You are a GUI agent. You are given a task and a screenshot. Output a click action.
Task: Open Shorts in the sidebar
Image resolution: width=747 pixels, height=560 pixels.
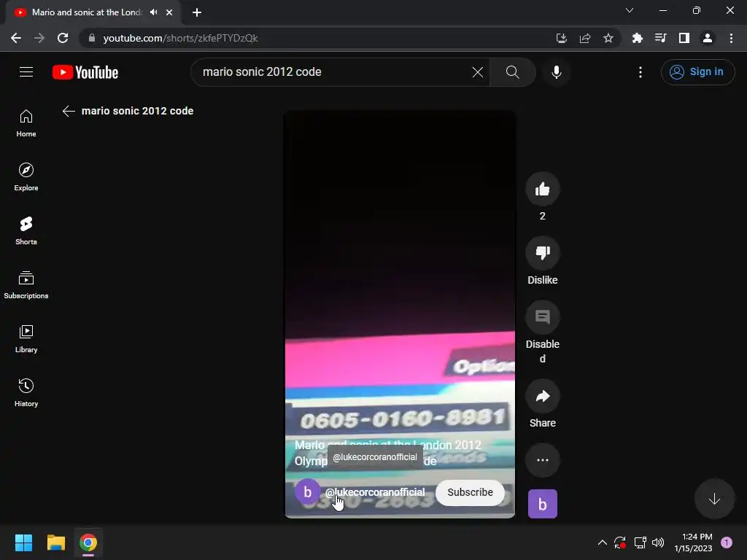pos(26,230)
